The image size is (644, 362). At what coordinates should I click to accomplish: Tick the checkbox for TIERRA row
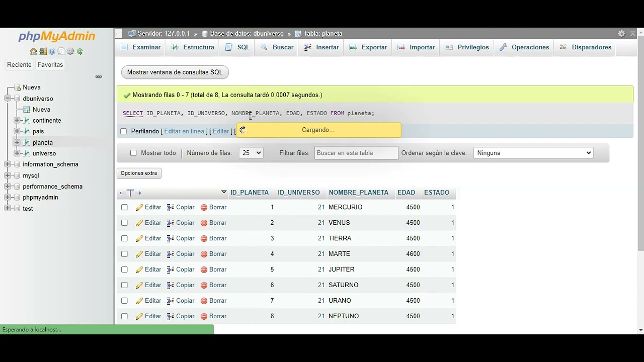click(x=124, y=238)
